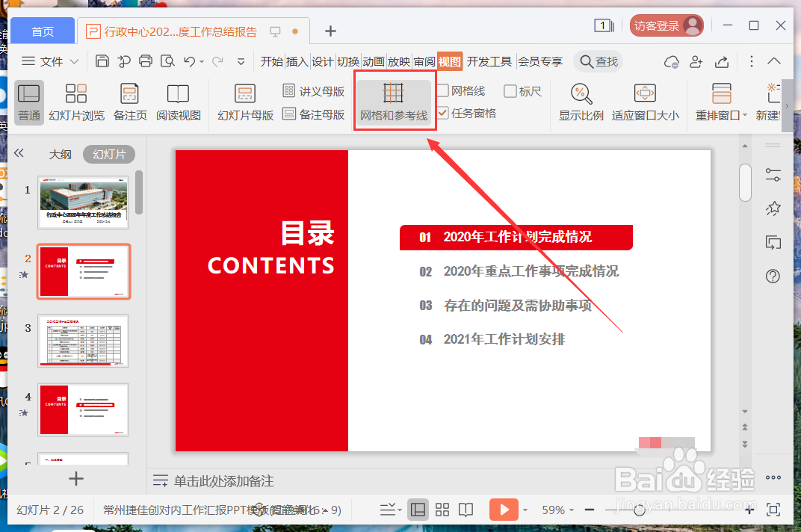Open 备注母版 notes master
Image resolution: width=801 pixels, height=532 pixels.
(x=314, y=114)
